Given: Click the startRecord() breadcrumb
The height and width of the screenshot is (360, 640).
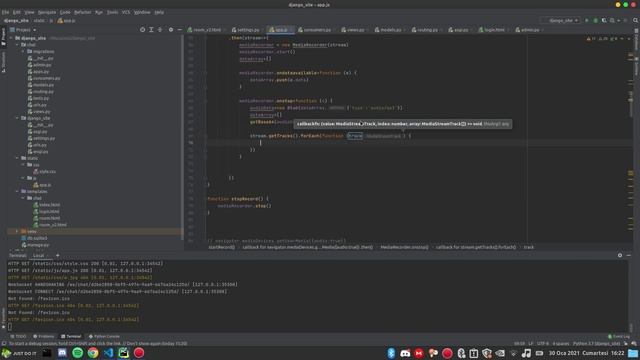Looking at the screenshot, I should [222, 247].
